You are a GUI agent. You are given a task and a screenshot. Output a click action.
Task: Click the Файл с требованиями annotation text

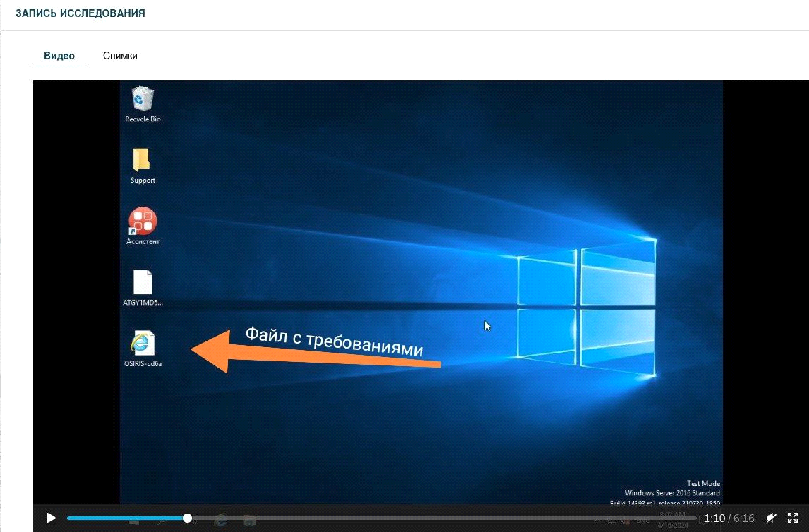334,341
